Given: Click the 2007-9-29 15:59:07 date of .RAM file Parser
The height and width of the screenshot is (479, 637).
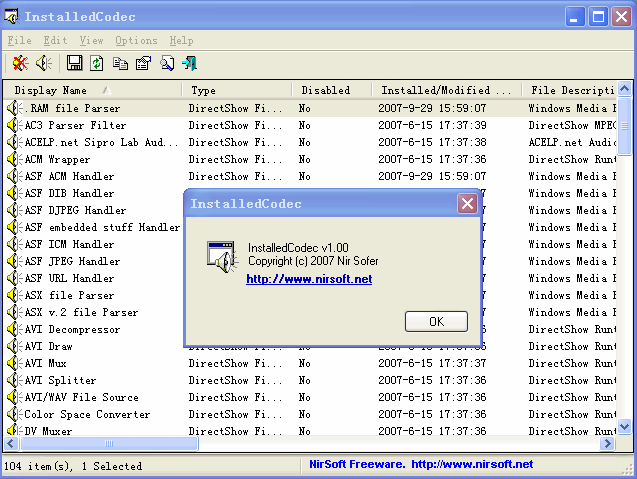Looking at the screenshot, I should 432,108.
